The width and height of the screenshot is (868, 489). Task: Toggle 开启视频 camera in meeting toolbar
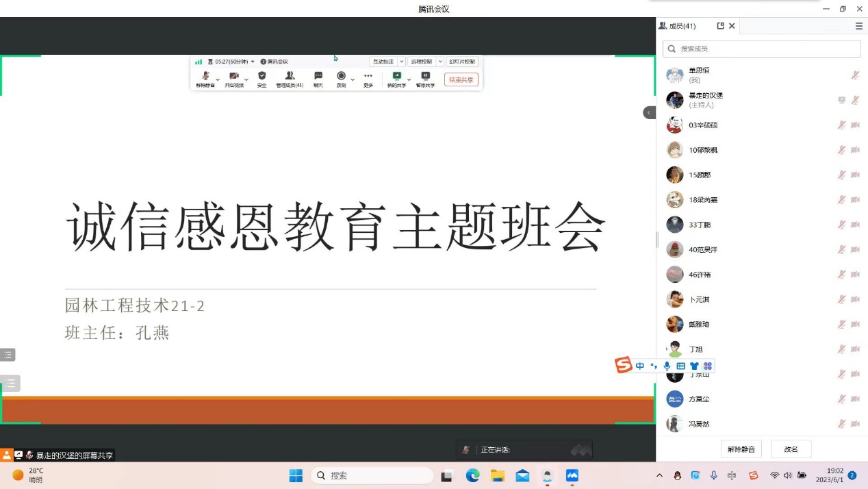coord(234,77)
